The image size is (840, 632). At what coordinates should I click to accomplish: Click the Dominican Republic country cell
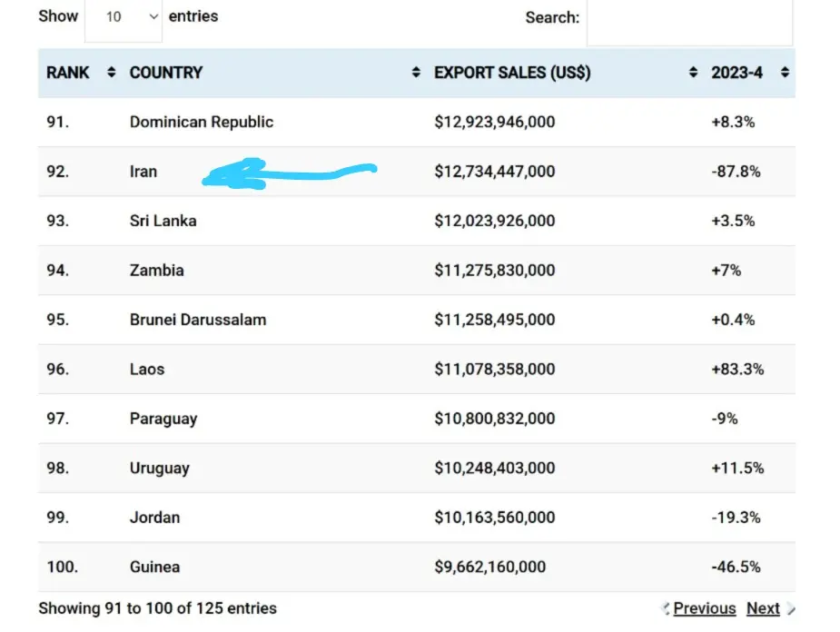202,122
